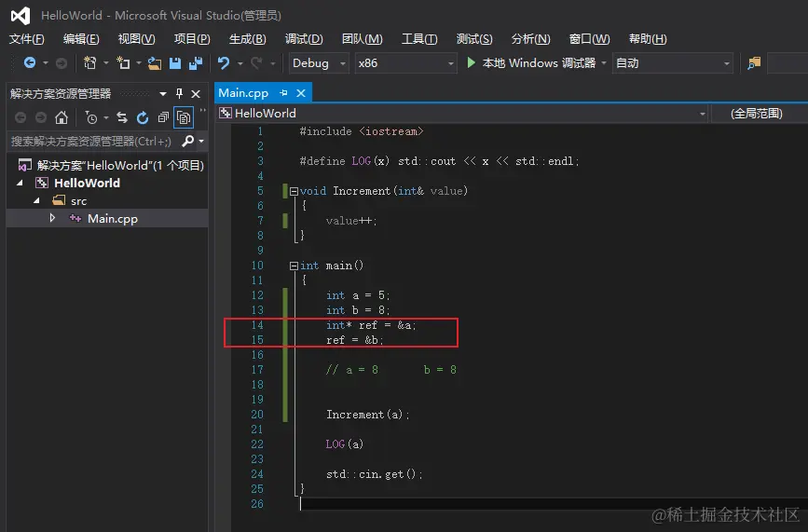Click the New Project toolbar icon
The width and height of the screenshot is (808, 532).
coord(89,62)
